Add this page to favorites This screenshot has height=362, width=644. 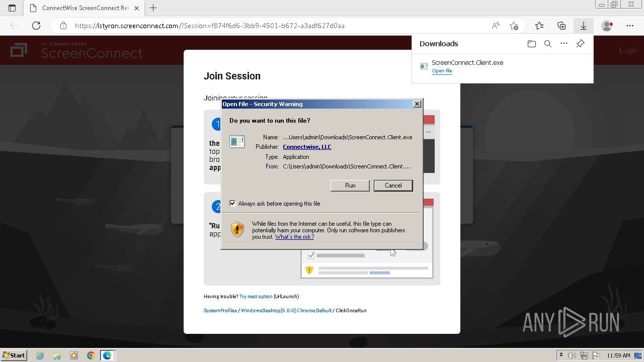(x=514, y=26)
